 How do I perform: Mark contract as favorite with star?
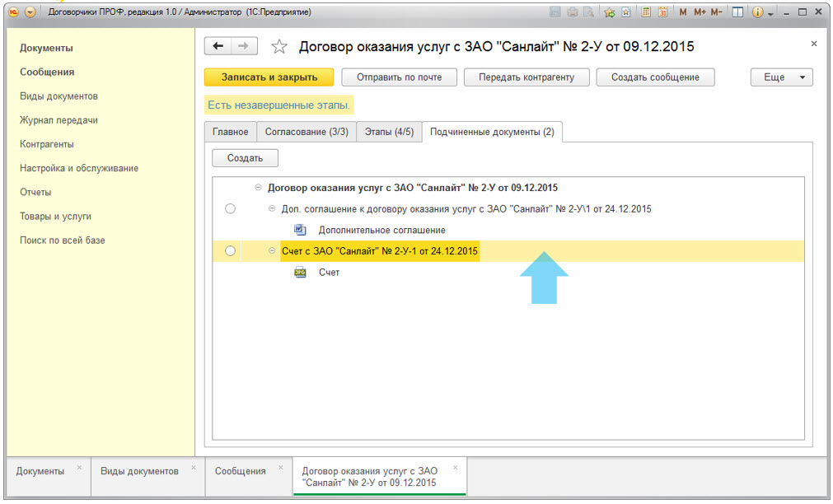click(x=279, y=47)
